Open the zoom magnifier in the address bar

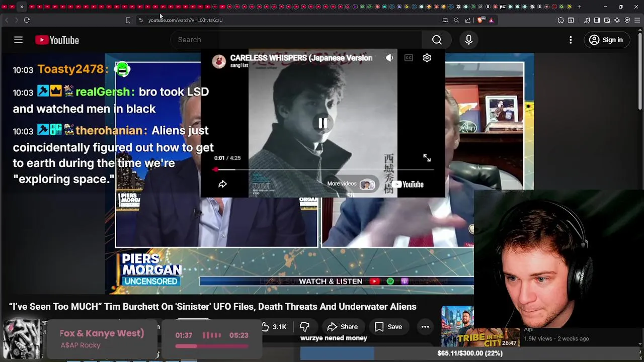[456, 20]
